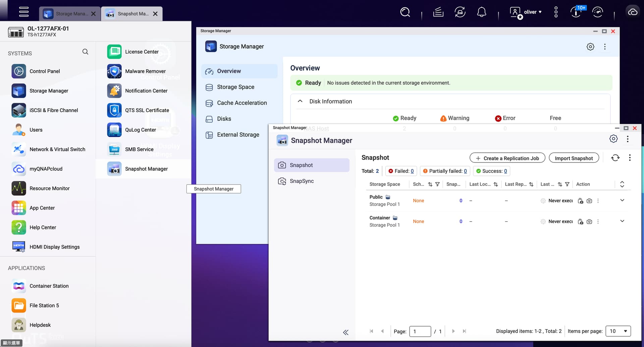Screen dimensions: 644x347
Task: Take a snapshot of the Public volume
Action: [x=589, y=201]
